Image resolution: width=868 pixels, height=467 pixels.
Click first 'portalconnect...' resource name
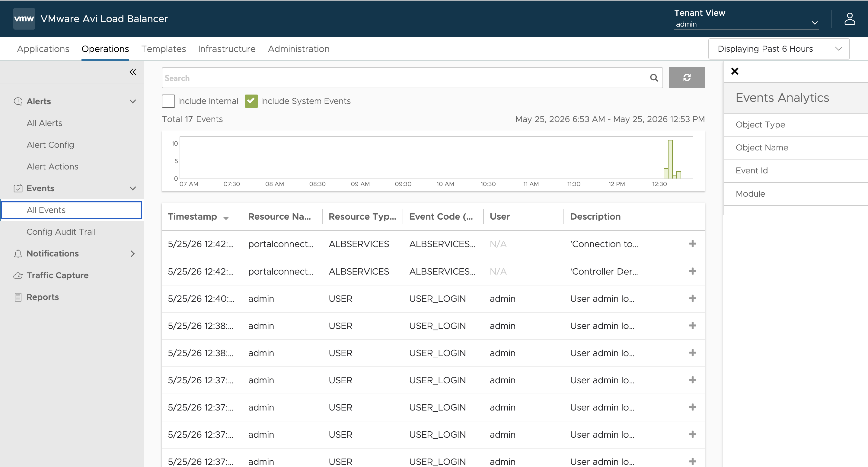(281, 244)
